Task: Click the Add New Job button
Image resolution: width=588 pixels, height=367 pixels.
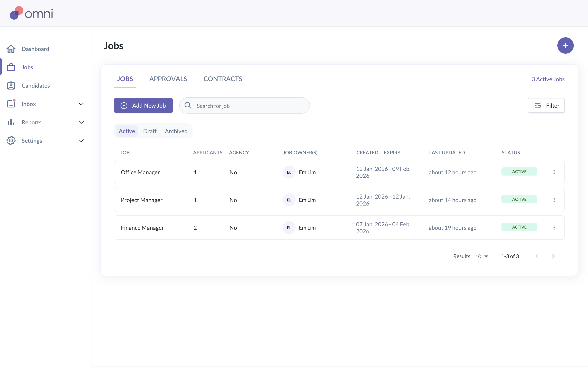Action: pos(143,105)
